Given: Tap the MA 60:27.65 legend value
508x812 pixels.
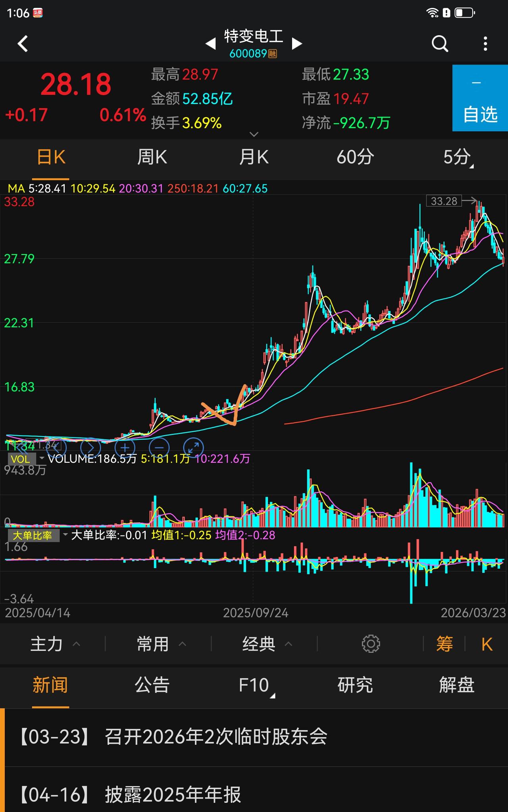Looking at the screenshot, I should 245,189.
